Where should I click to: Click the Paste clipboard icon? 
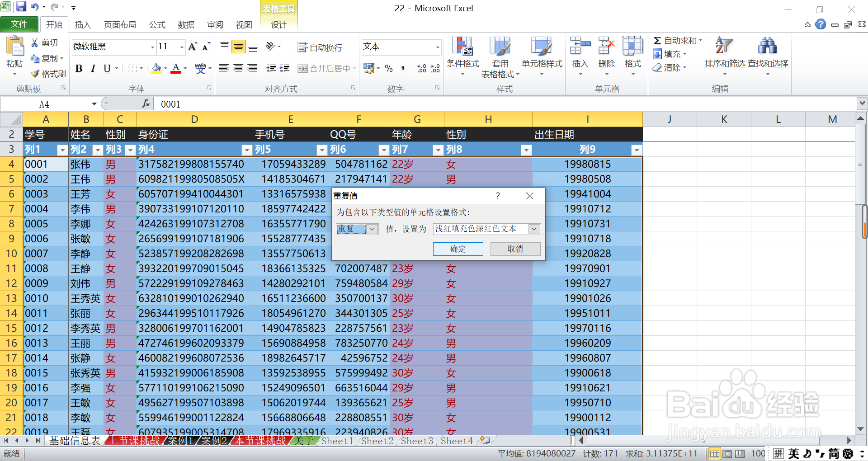point(14,47)
